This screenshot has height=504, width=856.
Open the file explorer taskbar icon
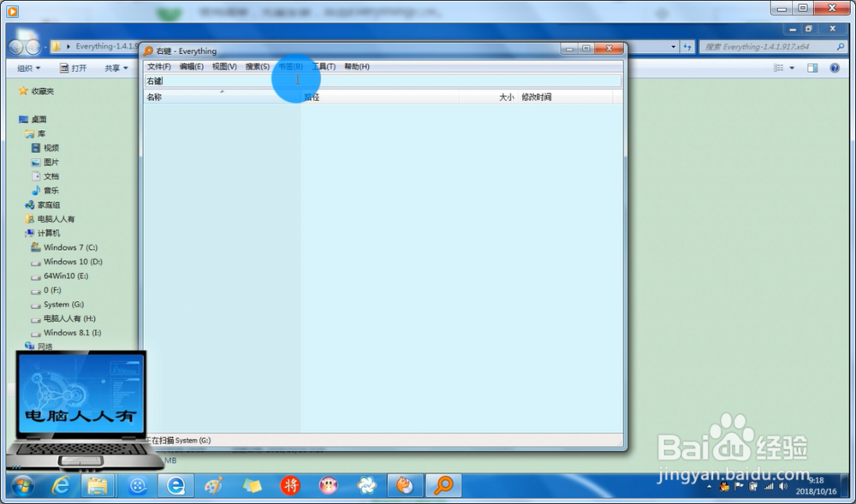tap(98, 485)
